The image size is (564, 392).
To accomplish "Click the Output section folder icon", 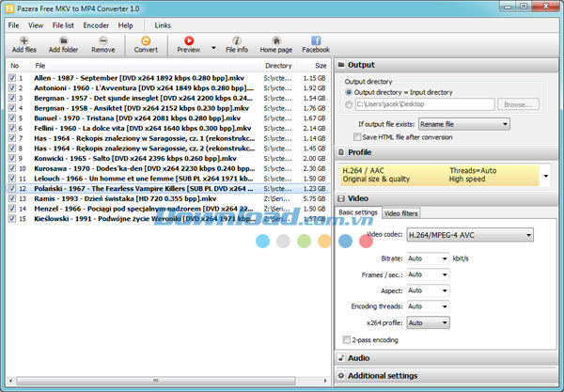I will (341, 65).
